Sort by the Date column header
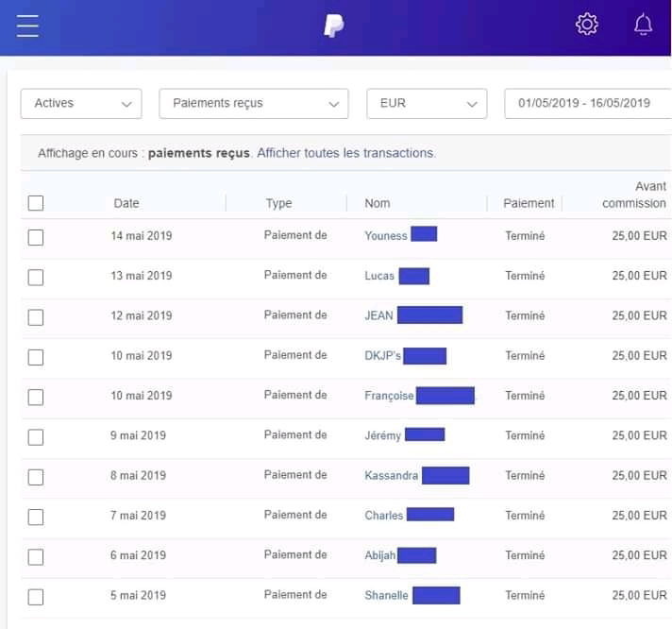 (x=126, y=203)
